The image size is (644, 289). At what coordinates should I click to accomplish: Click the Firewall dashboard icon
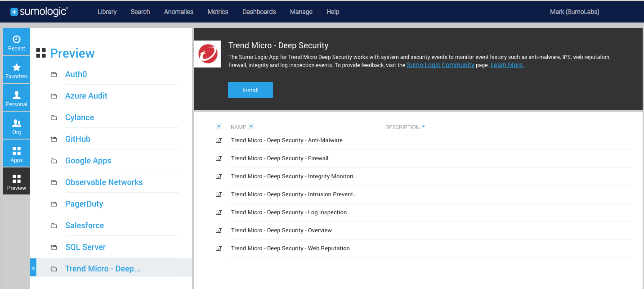219,158
